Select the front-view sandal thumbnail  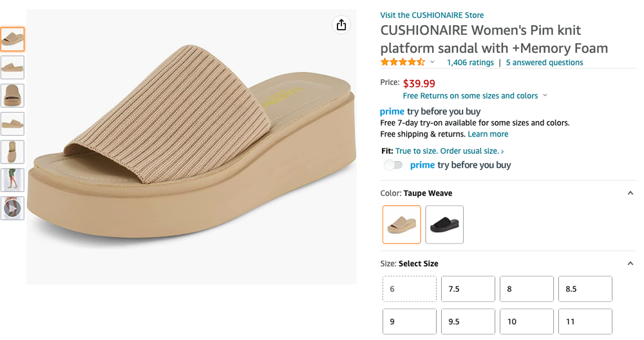[12, 96]
